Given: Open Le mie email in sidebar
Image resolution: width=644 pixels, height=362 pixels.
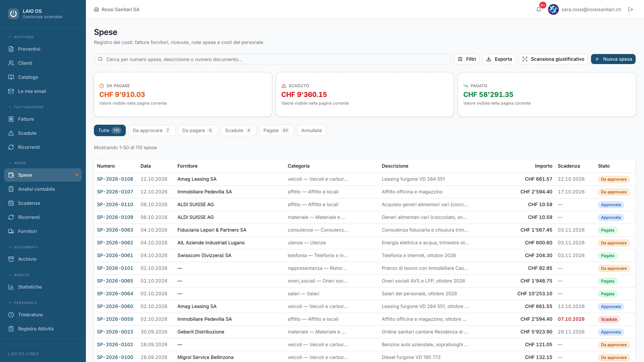Looking at the screenshot, I should (43, 91).
